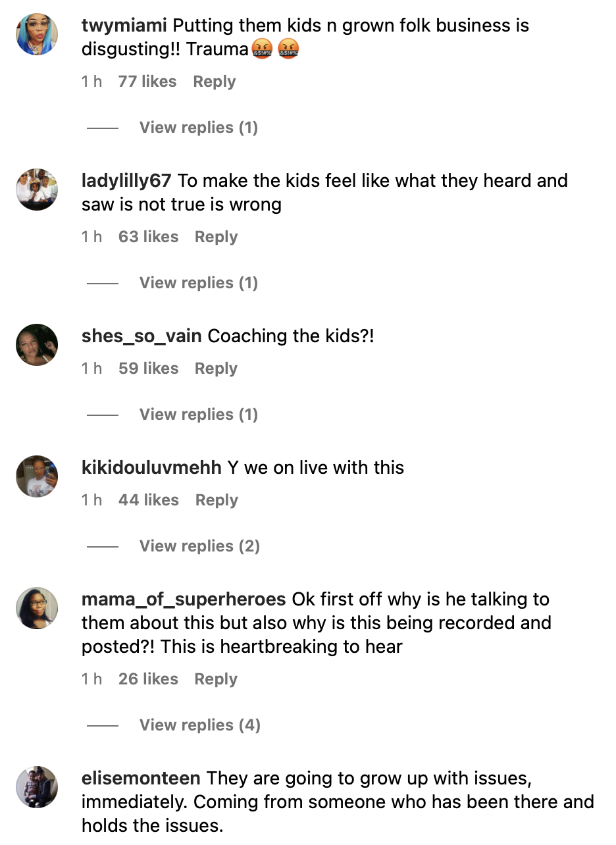Reply to mama_of_superheroes' comment
The height and width of the screenshot is (845, 616).
pos(216,679)
